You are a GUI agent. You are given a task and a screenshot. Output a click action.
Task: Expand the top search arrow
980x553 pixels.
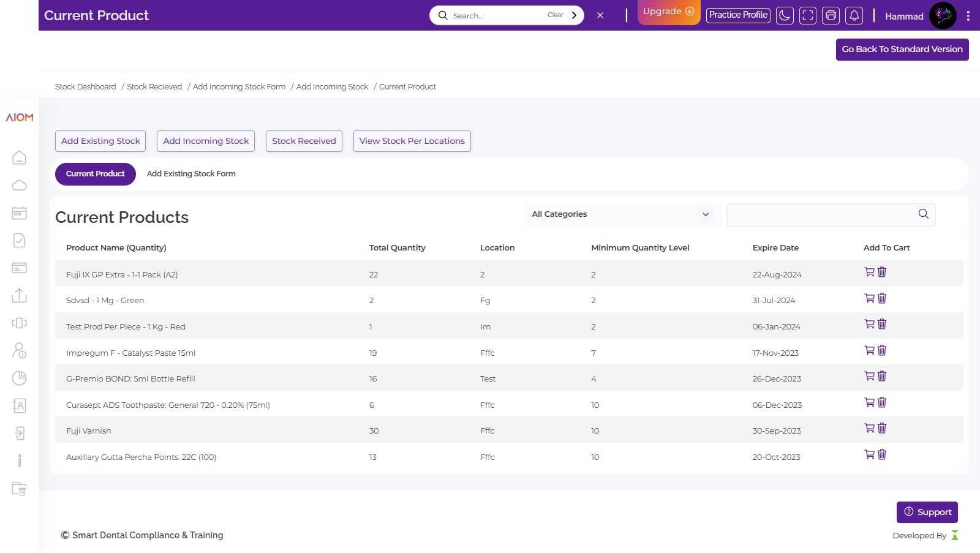[574, 15]
